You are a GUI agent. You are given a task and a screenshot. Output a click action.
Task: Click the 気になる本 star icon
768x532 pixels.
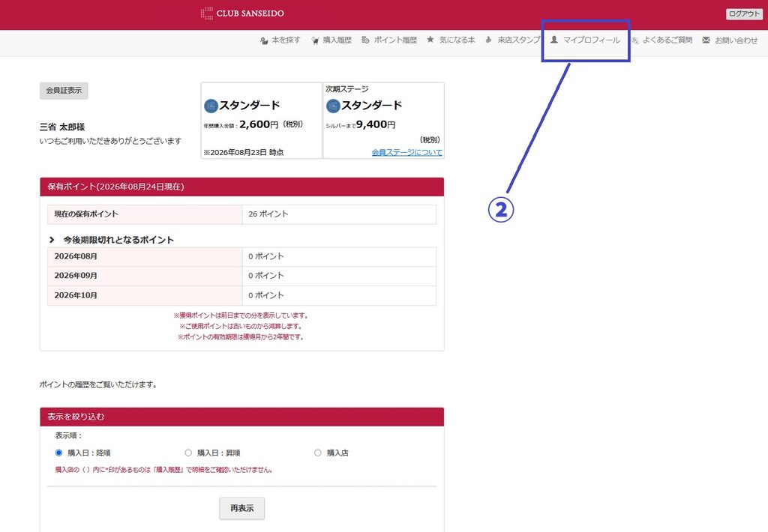(x=430, y=39)
